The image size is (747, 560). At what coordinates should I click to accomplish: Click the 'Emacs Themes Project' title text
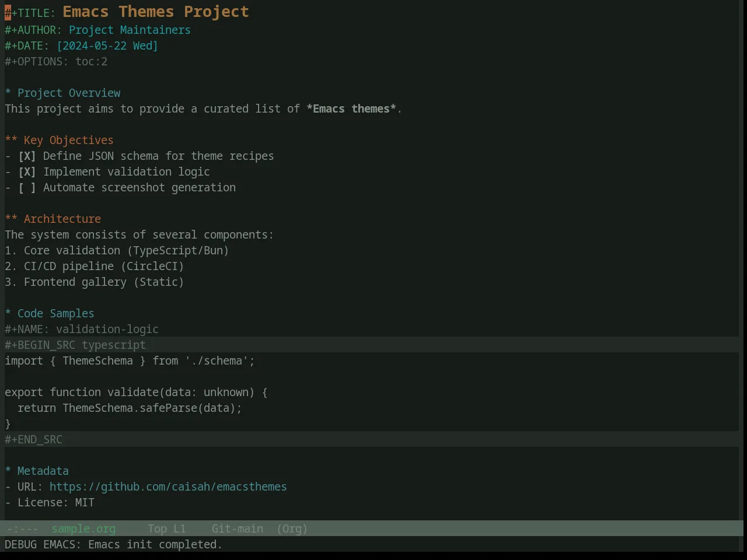coord(156,12)
